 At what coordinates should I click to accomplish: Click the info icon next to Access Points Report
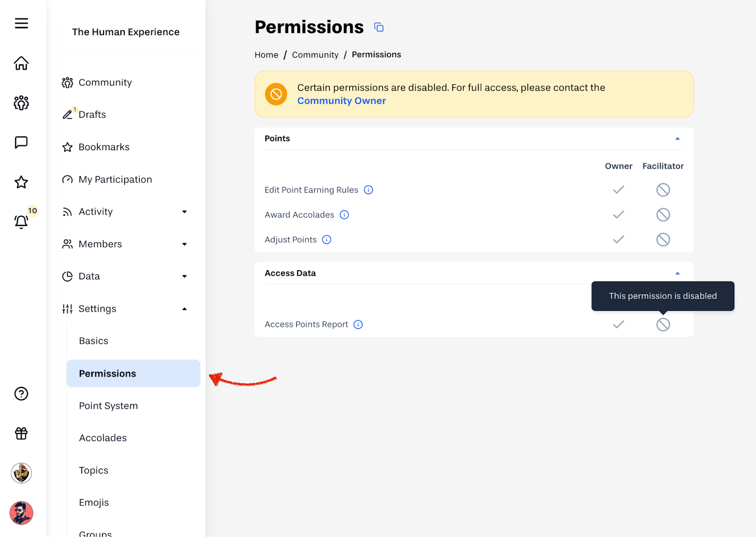(358, 324)
